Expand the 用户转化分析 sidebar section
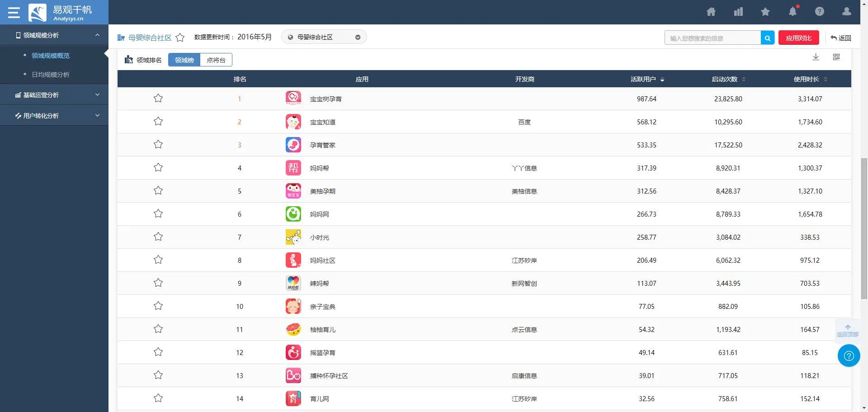This screenshot has width=868, height=412. pyautogui.click(x=54, y=115)
